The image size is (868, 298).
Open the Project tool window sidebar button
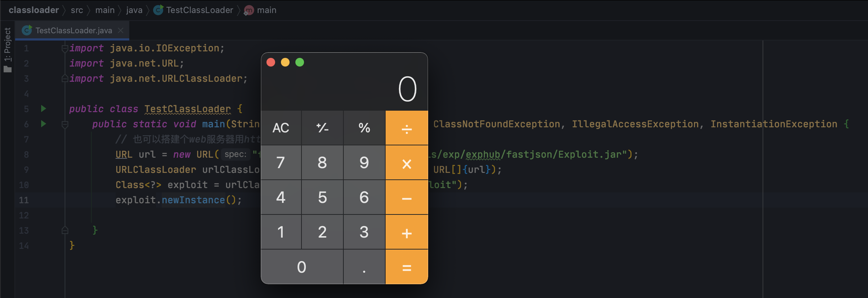[x=8, y=50]
